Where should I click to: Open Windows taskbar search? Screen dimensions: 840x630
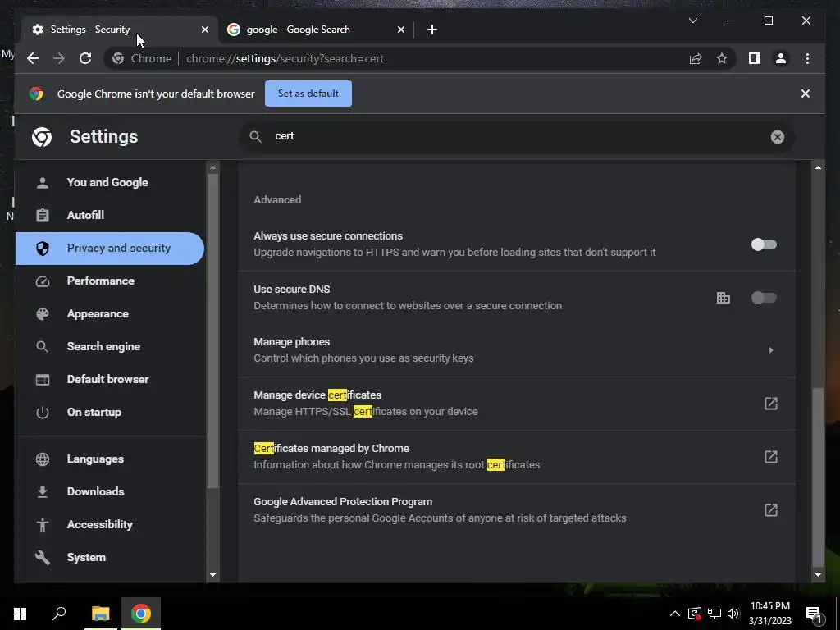pyautogui.click(x=59, y=614)
